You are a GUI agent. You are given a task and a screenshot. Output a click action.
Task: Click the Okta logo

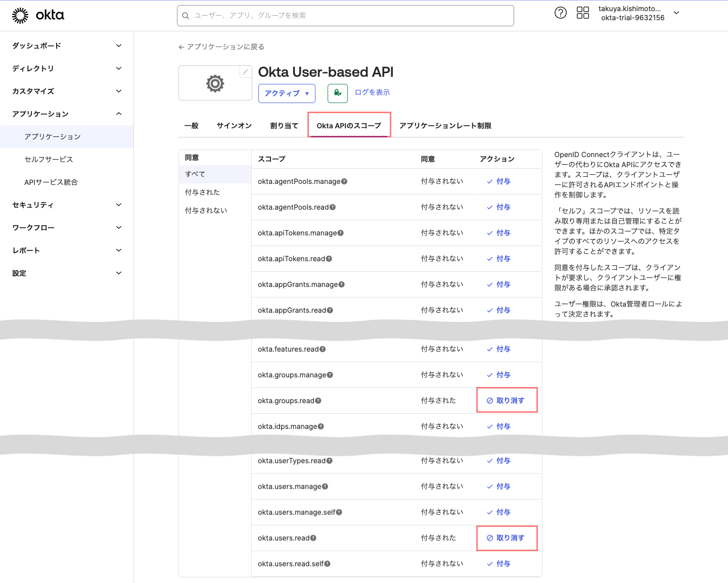pyautogui.click(x=38, y=16)
